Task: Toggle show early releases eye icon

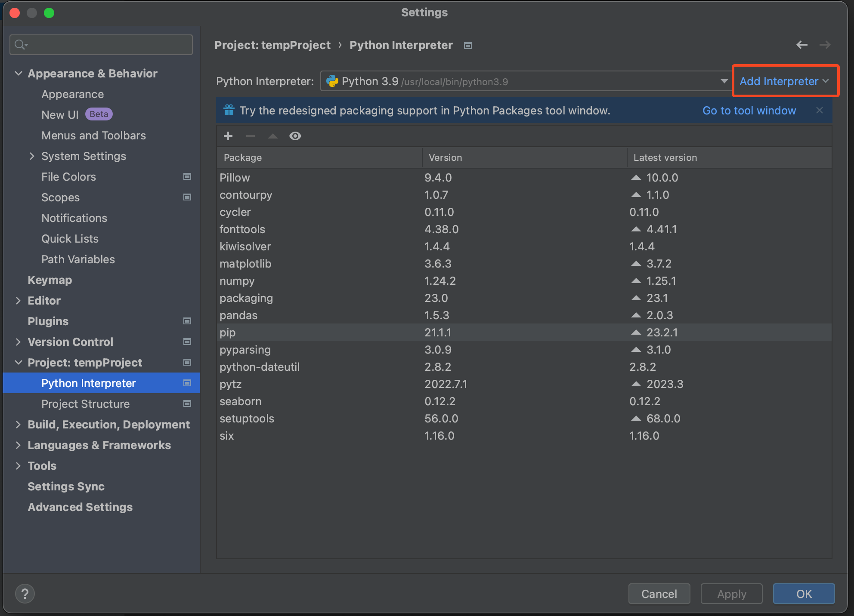Action: [x=295, y=136]
